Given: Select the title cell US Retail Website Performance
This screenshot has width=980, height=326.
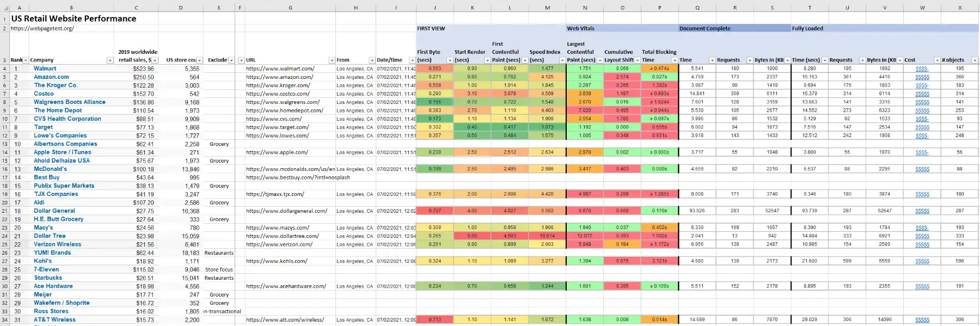Looking at the screenshot, I should click(x=74, y=19).
